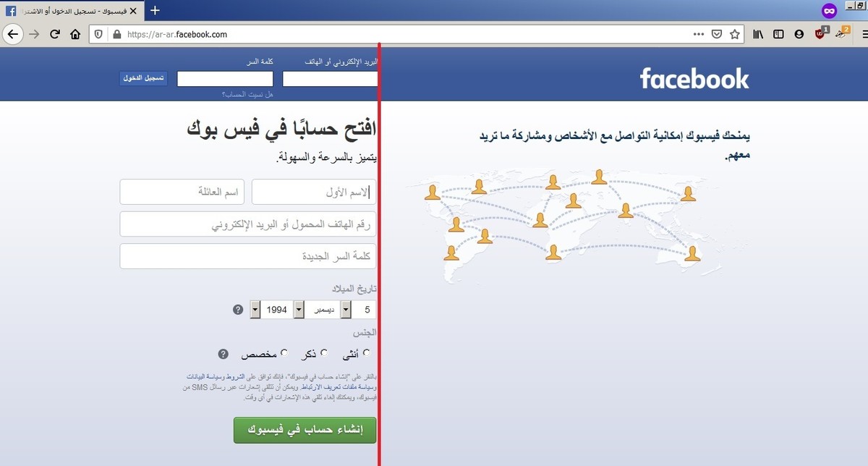This screenshot has width=868, height=466.
Task: Open the Library icon in the toolbar
Action: tap(758, 34)
